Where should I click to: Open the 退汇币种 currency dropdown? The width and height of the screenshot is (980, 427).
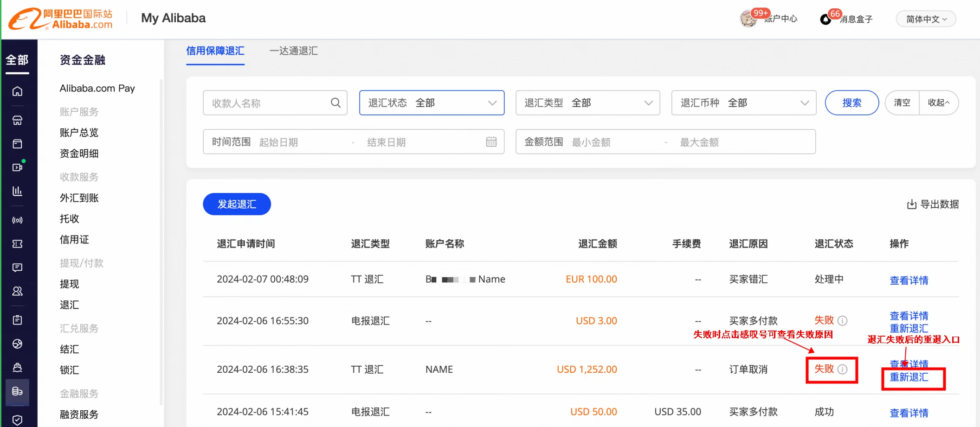click(x=743, y=103)
